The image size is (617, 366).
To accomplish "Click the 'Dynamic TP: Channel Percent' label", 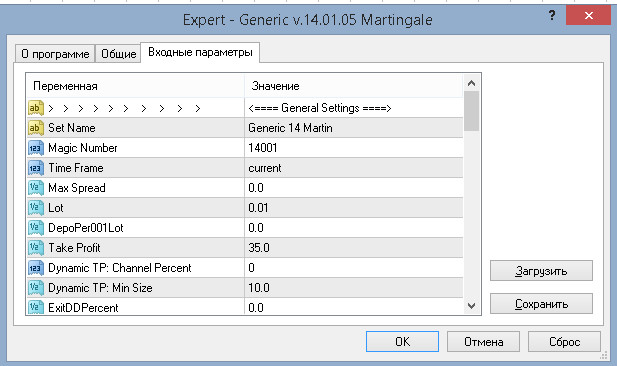I will tap(120, 268).
